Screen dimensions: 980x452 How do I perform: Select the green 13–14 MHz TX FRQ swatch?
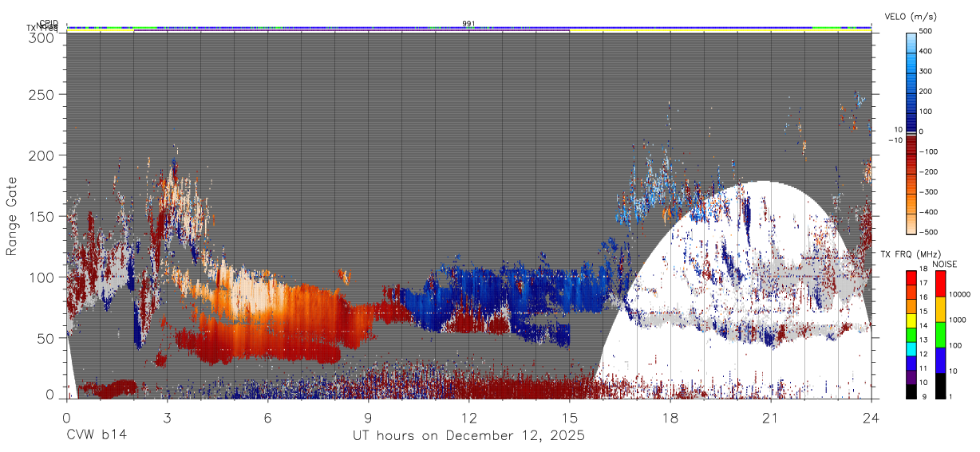tap(911, 334)
